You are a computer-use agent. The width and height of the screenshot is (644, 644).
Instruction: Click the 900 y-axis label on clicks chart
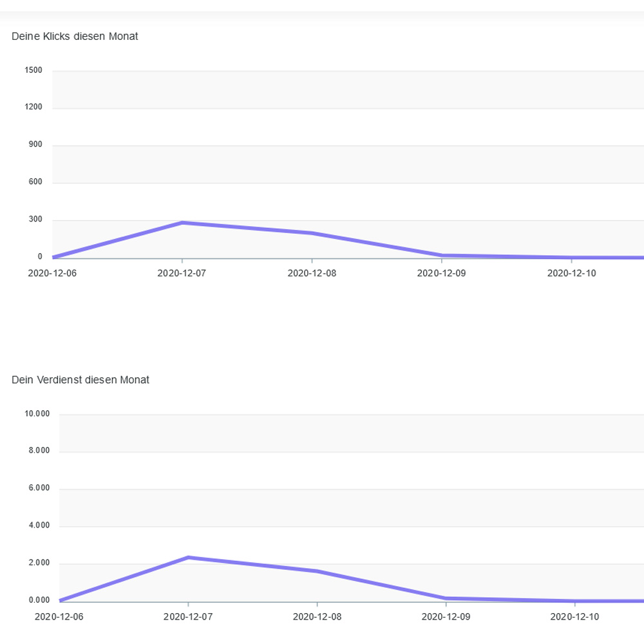[35, 145]
